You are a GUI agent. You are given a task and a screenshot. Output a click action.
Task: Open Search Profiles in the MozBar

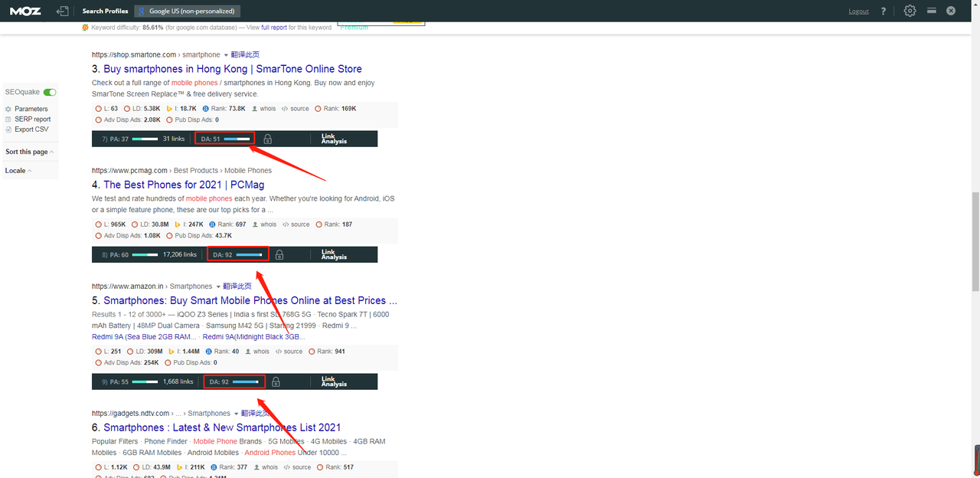click(105, 11)
